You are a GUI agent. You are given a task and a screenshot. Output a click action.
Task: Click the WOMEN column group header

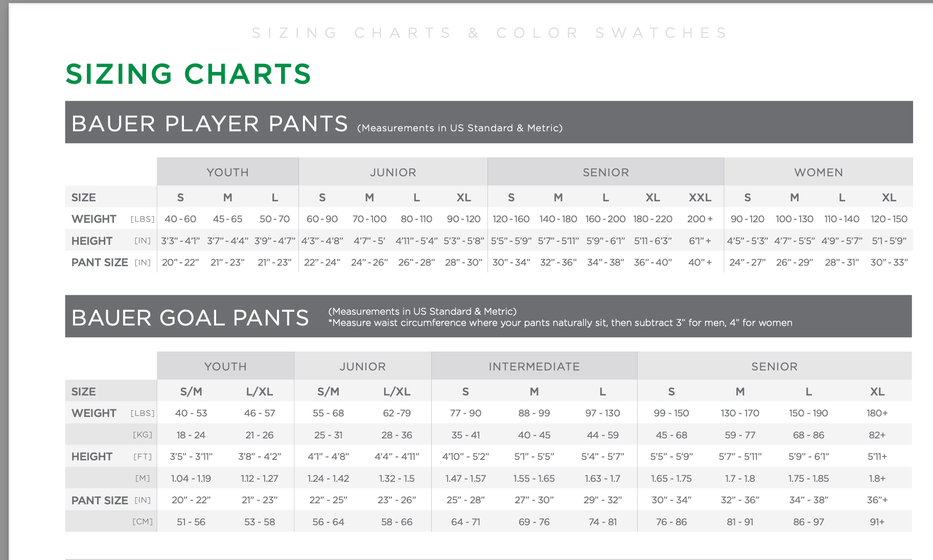tap(818, 173)
